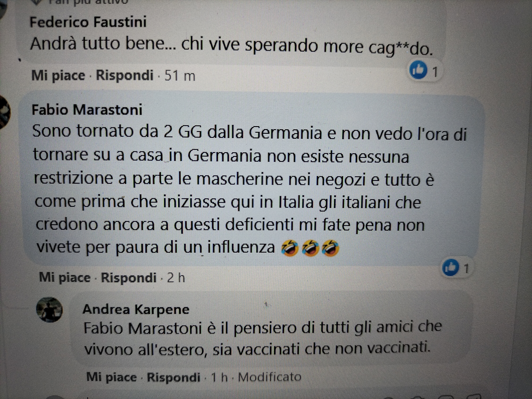View the edit history via Modificato
Image resolution: width=532 pixels, height=399 pixels.
coord(270,377)
